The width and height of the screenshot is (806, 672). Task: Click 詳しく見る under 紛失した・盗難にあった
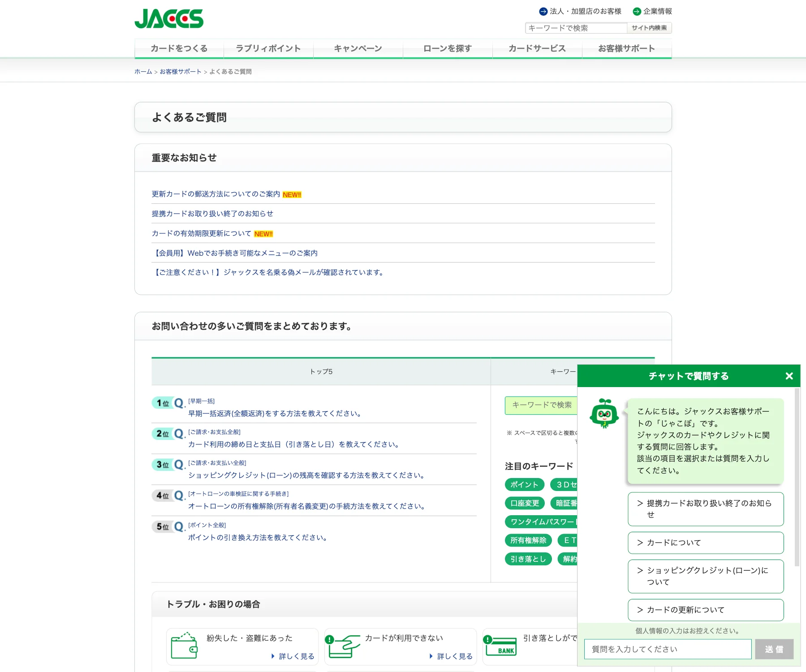coord(293,656)
